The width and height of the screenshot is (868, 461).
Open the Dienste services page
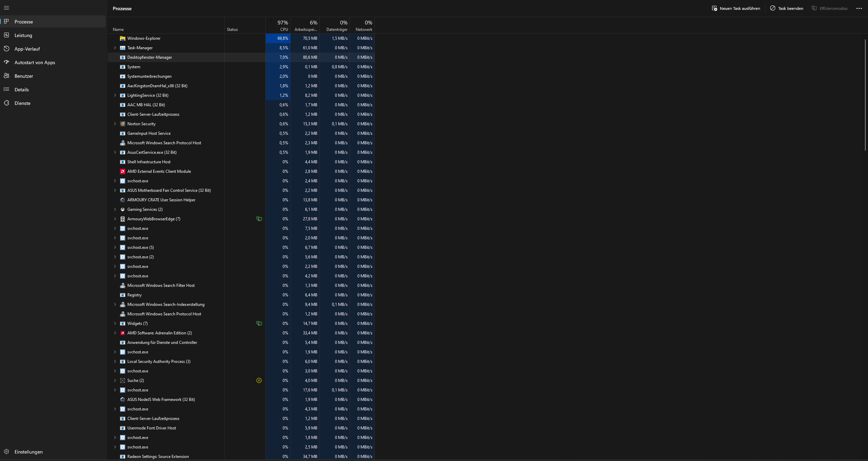pos(22,103)
